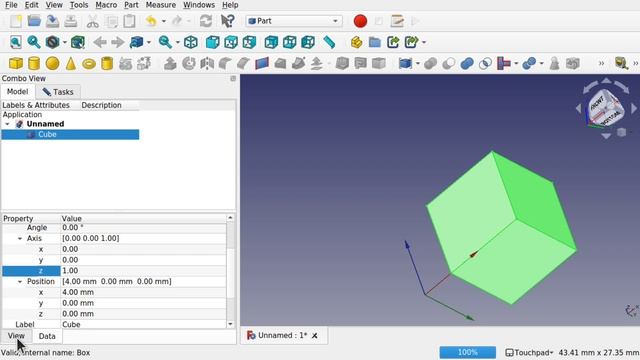This screenshot has height=360, width=640.
Task: Create a new document
Action: click(x=16, y=21)
